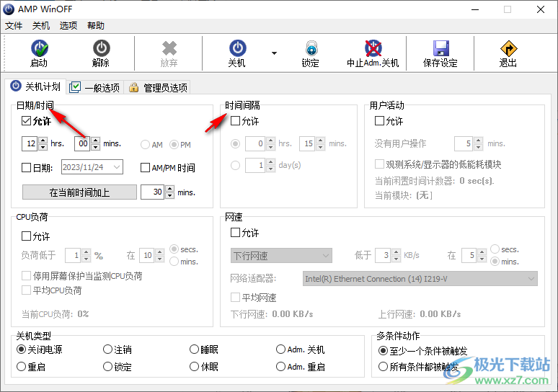Click the 关机 shutdown power toolbar icon
This screenshot has height=392, width=558.
237,48
